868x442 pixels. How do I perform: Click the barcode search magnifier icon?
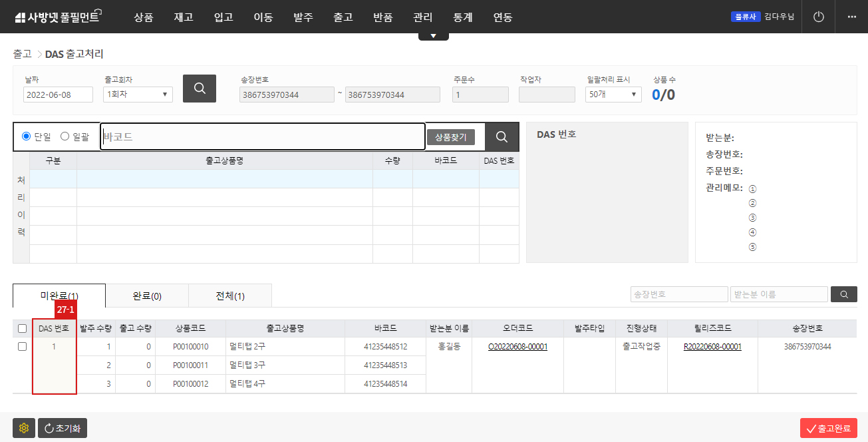click(502, 136)
